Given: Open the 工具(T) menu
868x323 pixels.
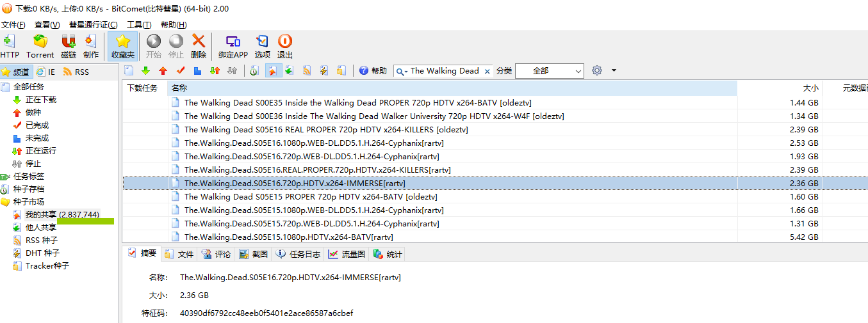Looking at the screenshot, I should (x=139, y=25).
